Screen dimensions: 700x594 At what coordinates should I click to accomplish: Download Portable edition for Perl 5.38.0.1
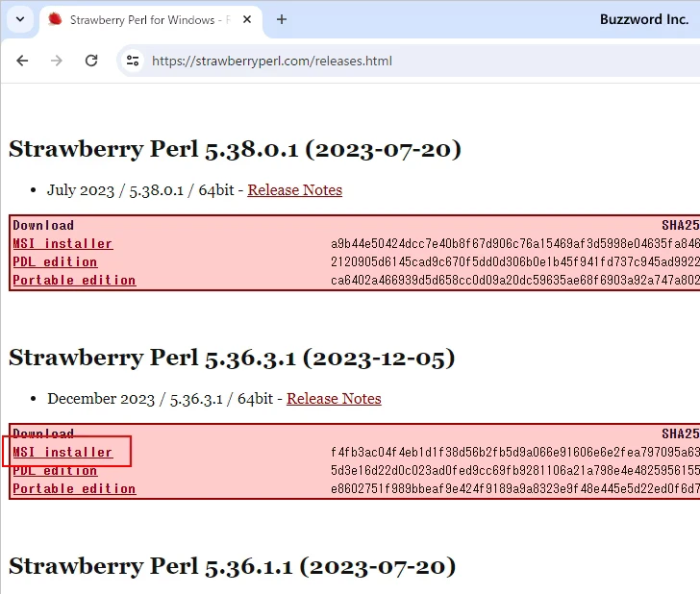click(x=74, y=281)
